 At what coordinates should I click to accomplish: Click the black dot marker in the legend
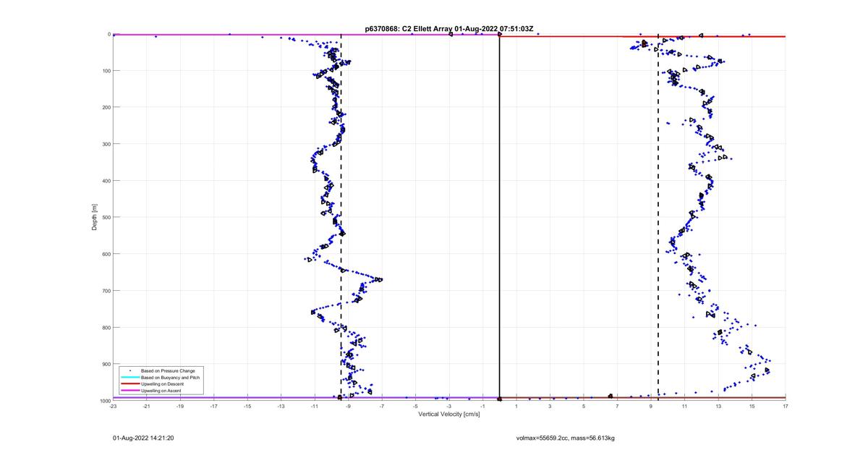point(130,370)
